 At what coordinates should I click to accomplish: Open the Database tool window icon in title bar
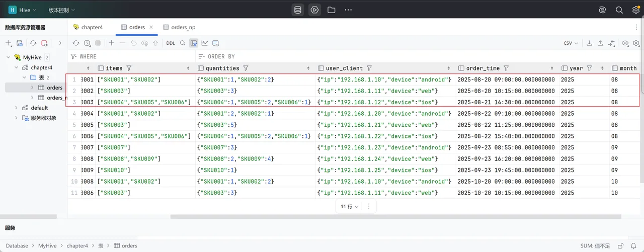pos(298,10)
